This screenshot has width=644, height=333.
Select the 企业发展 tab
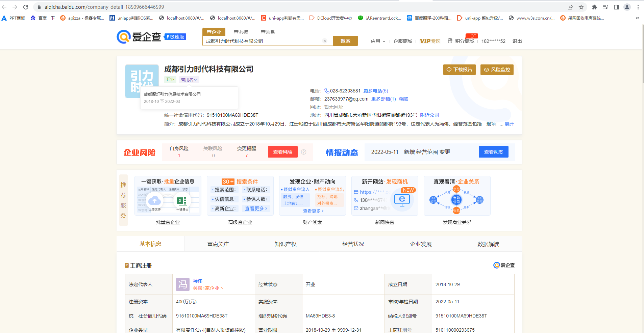pyautogui.click(x=421, y=244)
